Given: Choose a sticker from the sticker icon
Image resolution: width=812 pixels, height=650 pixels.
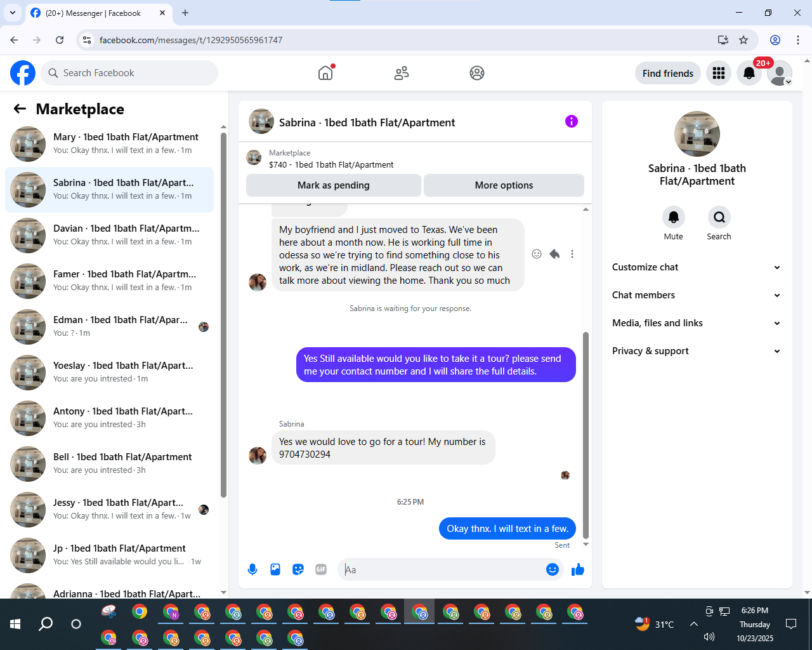Looking at the screenshot, I should (x=298, y=569).
